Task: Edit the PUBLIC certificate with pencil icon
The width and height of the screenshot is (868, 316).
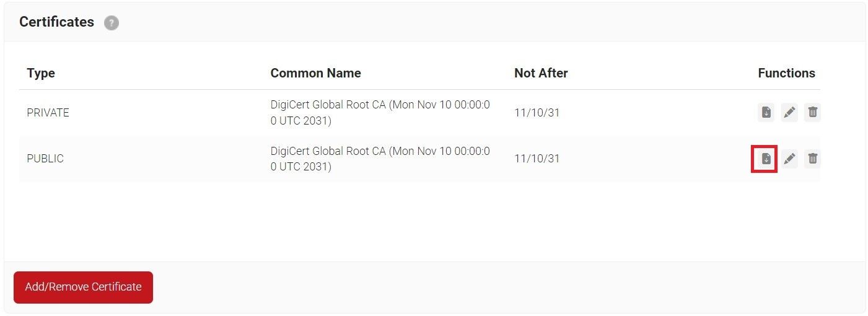Action: pyautogui.click(x=789, y=159)
